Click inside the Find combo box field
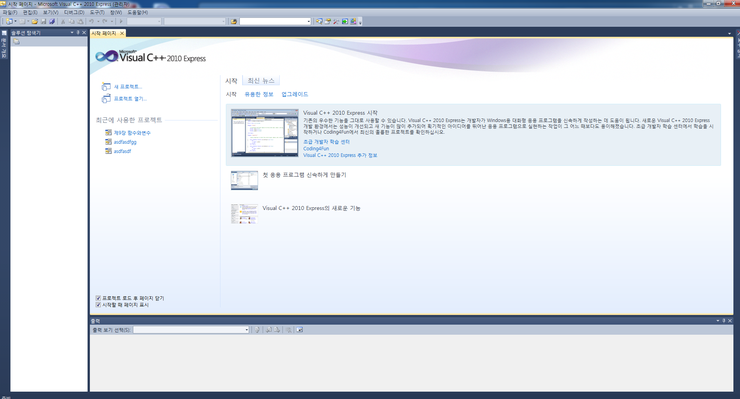This screenshot has width=740, height=399. [273, 21]
